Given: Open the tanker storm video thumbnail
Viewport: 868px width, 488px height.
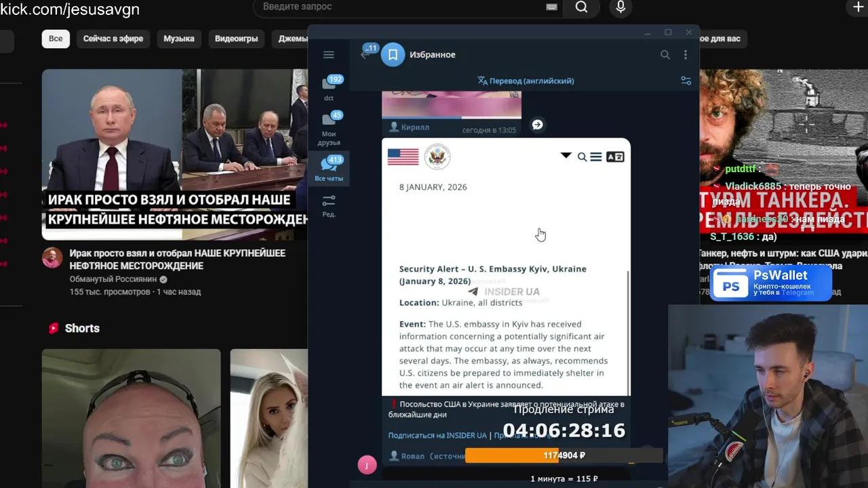Looking at the screenshot, I should (x=784, y=155).
